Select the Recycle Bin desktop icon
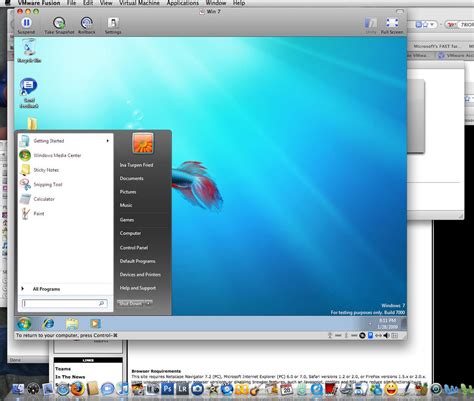This screenshot has width=474, height=401. coord(29,51)
